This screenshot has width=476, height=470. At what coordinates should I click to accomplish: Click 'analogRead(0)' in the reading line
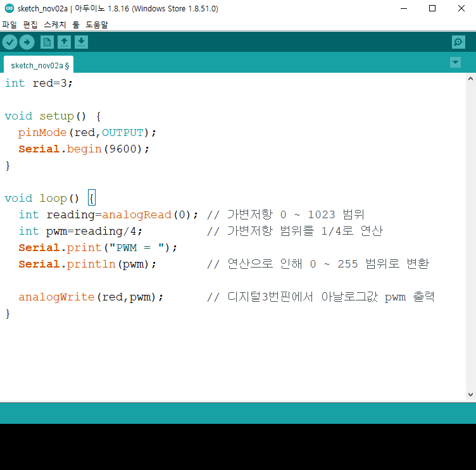click(146, 215)
